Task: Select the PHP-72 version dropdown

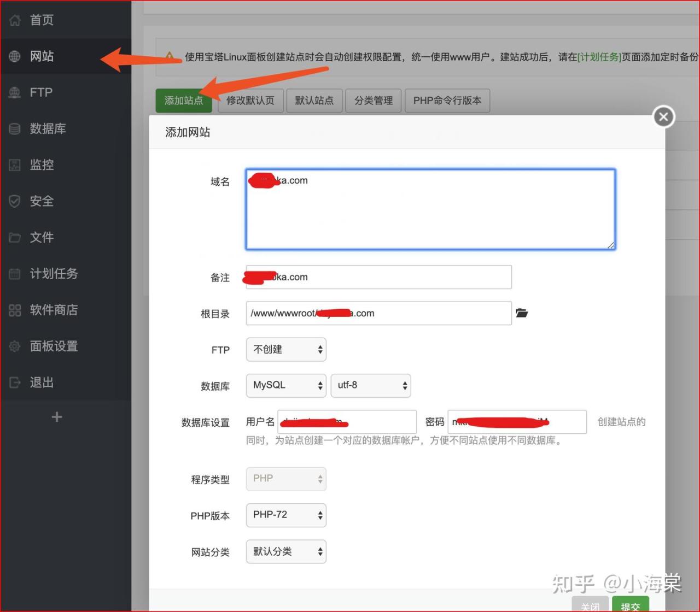Action: pos(286,515)
